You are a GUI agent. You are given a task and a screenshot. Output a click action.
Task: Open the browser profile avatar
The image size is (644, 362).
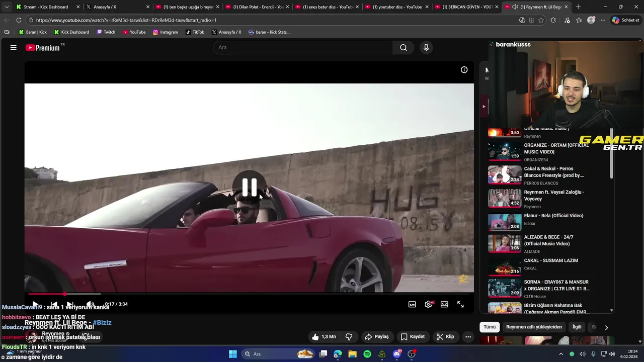[x=591, y=20]
